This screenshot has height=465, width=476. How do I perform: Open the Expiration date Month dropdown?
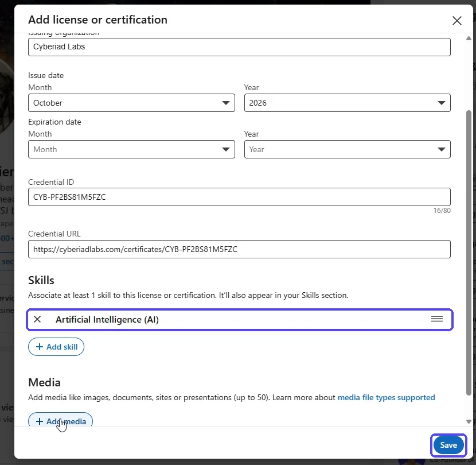tap(131, 149)
